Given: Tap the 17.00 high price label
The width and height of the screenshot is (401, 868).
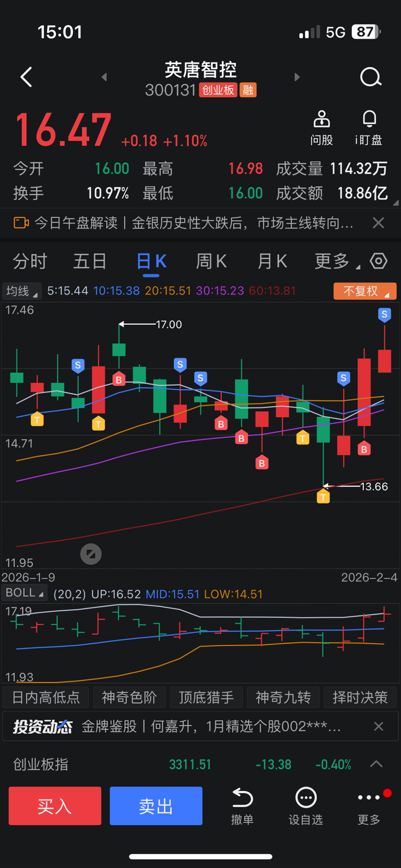Looking at the screenshot, I should point(169,325).
